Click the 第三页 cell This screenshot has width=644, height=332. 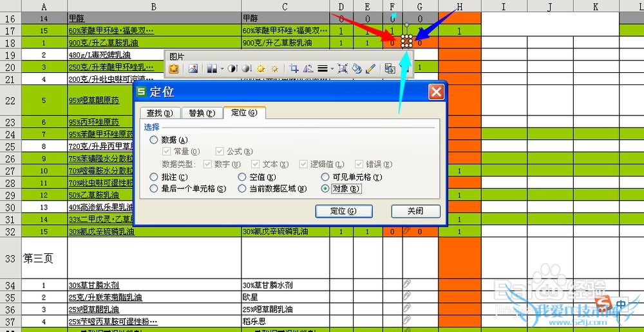pyautogui.click(x=44, y=258)
